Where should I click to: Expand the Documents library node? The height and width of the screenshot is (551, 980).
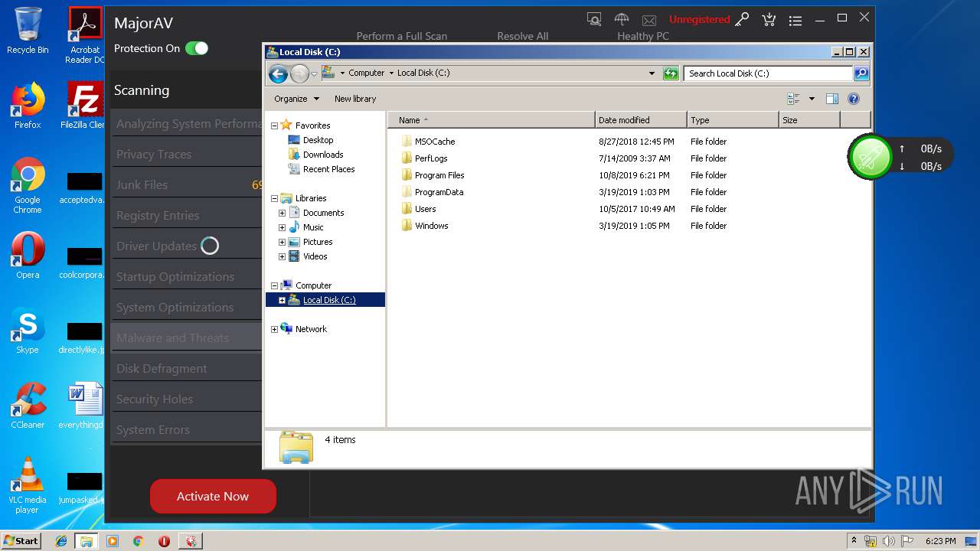coord(282,213)
